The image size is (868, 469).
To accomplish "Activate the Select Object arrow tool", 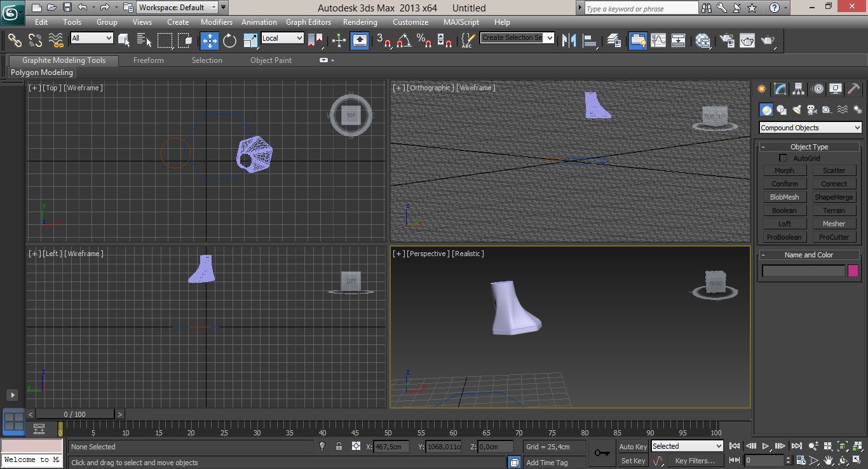I will (x=124, y=40).
